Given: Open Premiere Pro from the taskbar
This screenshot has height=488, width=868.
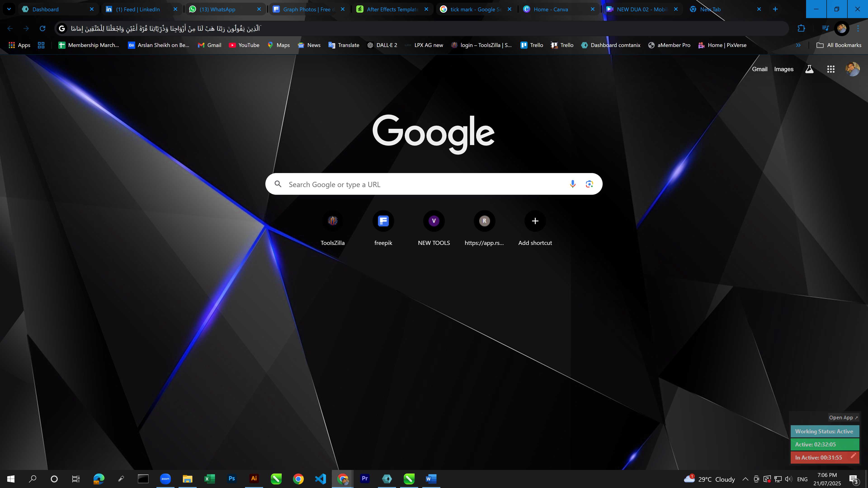Looking at the screenshot, I should 365,479.
